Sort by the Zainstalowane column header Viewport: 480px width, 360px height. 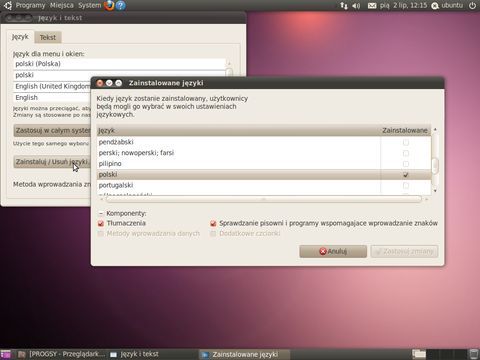405,131
